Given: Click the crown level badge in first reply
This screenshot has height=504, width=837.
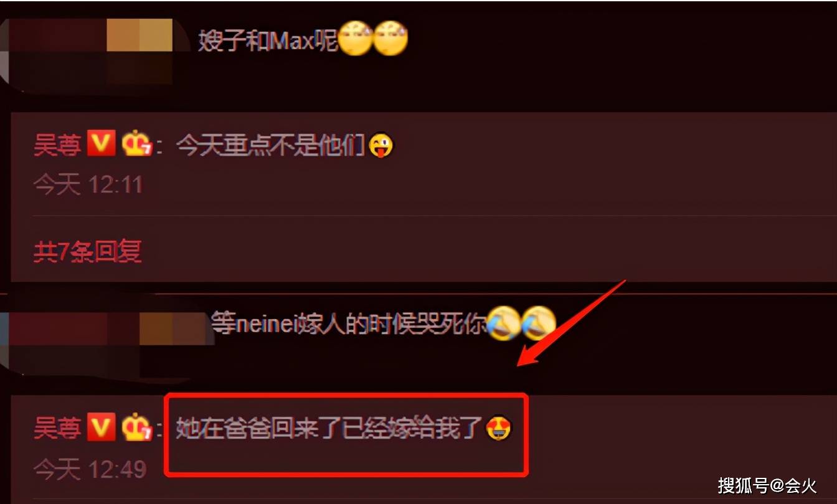Looking at the screenshot, I should (x=137, y=144).
